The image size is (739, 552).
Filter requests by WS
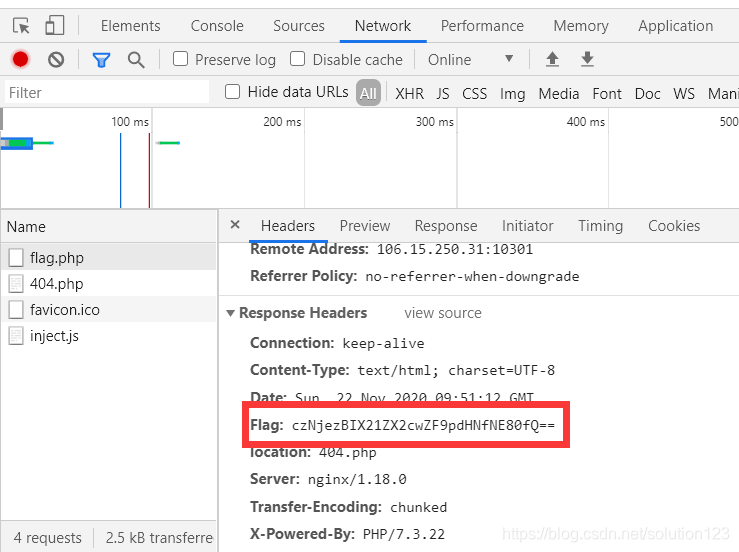pos(684,93)
